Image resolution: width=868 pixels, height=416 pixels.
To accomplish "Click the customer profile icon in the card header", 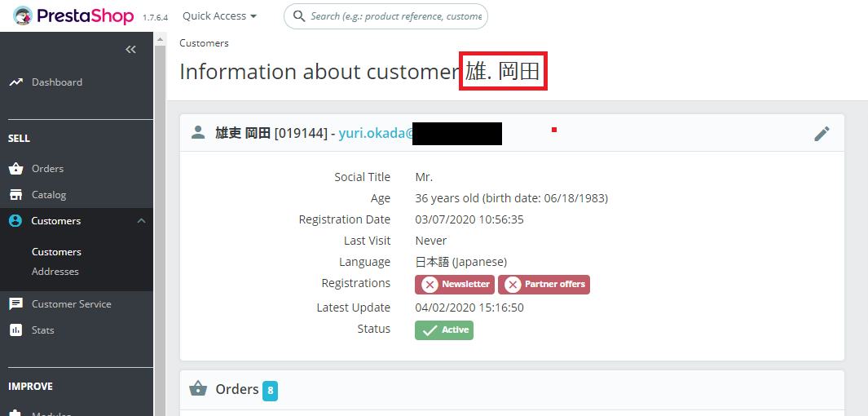I will pyautogui.click(x=197, y=132).
